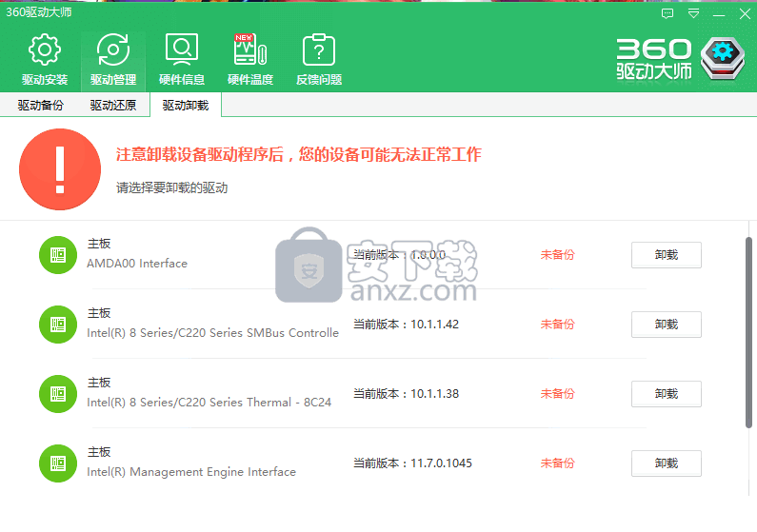This screenshot has width=757, height=532.
Task: Minimize the 360驱动大师 window
Action: [x=719, y=14]
